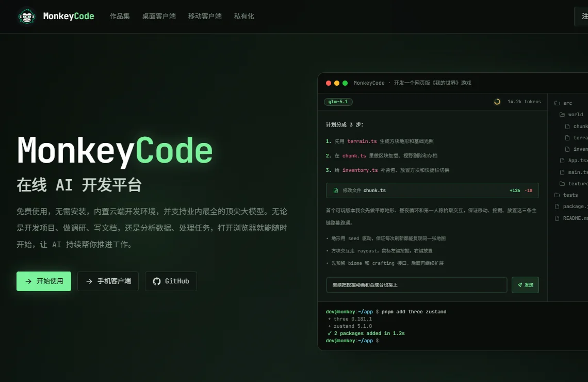This screenshot has width=588, height=382.
Task: Click the 在线 AI 开发平台 subtitle
Action: tap(79, 185)
